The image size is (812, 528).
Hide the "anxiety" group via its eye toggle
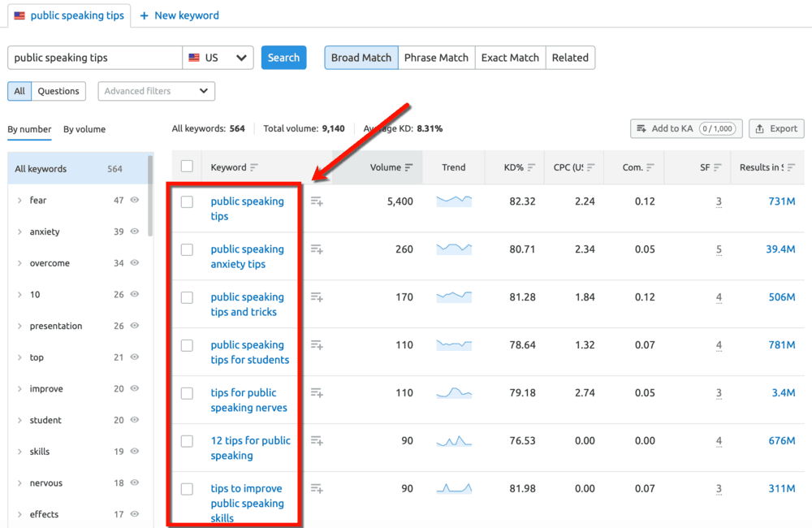pyautogui.click(x=136, y=232)
